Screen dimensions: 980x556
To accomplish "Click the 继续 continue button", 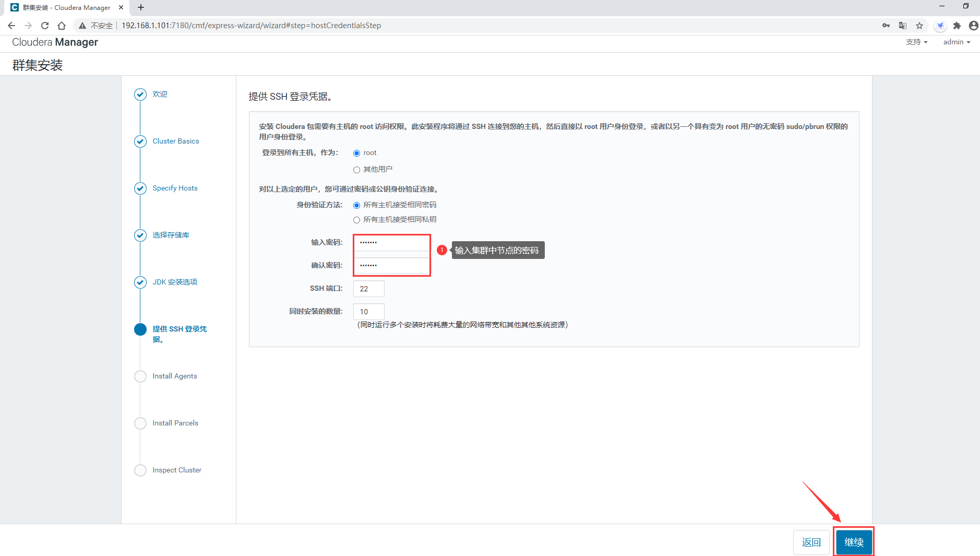I will tap(854, 542).
